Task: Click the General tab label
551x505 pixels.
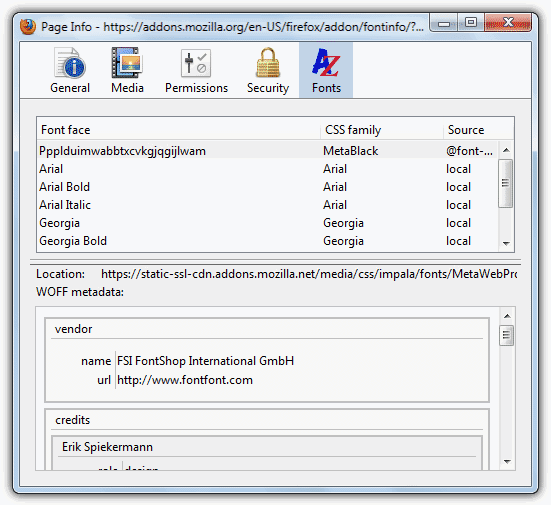Action: click(x=70, y=88)
